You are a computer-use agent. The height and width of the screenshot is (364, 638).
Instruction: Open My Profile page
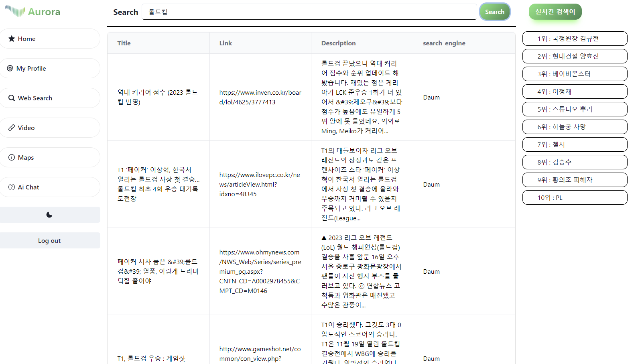pyautogui.click(x=49, y=68)
